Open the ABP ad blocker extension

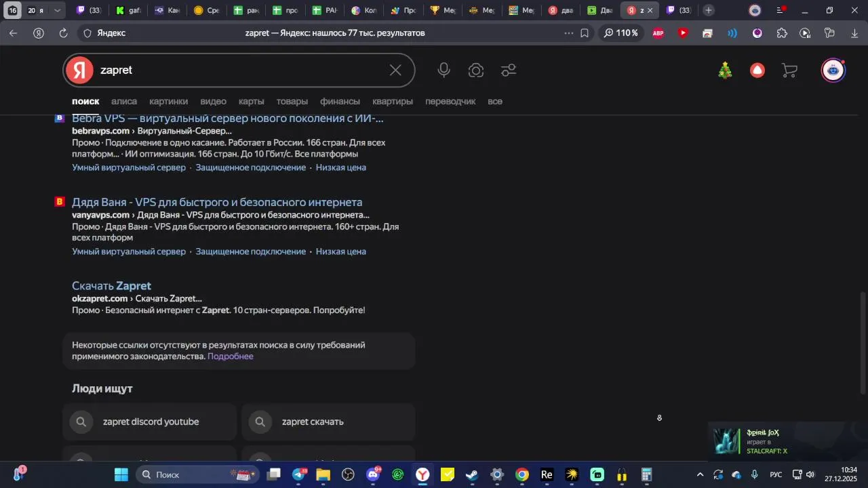[658, 33]
